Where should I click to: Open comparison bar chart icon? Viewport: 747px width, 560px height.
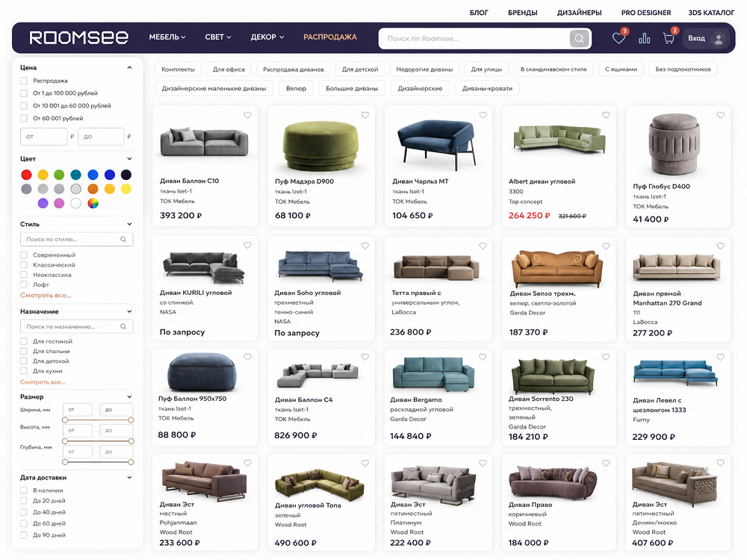(644, 39)
